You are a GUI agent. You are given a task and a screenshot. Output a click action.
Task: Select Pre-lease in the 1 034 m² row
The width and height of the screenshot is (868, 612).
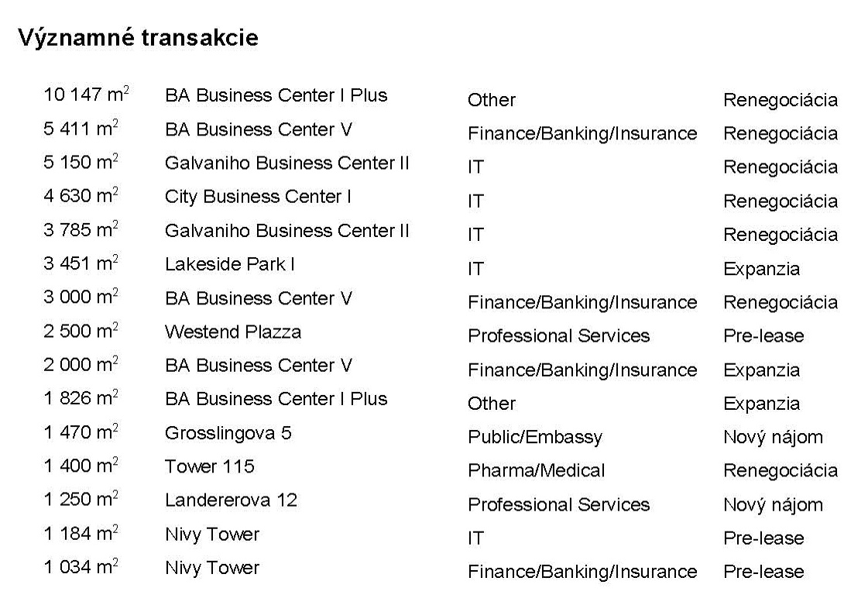tap(763, 572)
